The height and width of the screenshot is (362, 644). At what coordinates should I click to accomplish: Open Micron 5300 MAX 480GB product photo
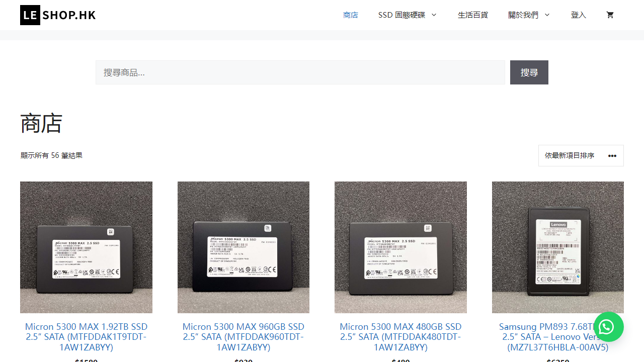coord(400,247)
